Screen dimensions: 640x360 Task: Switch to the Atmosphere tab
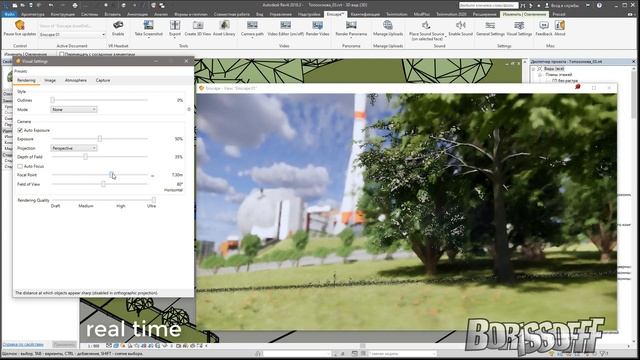pyautogui.click(x=76, y=80)
